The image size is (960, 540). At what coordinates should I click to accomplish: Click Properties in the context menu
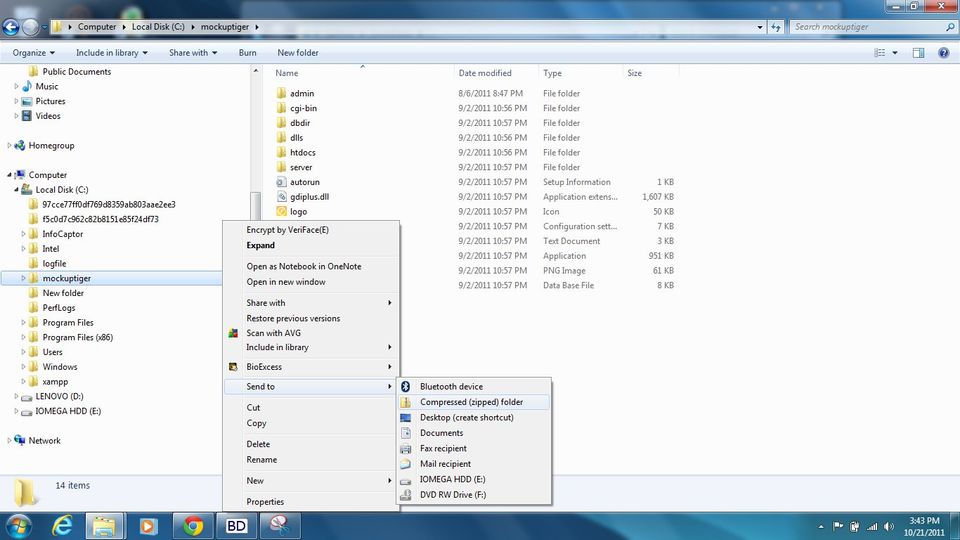[311, 501]
